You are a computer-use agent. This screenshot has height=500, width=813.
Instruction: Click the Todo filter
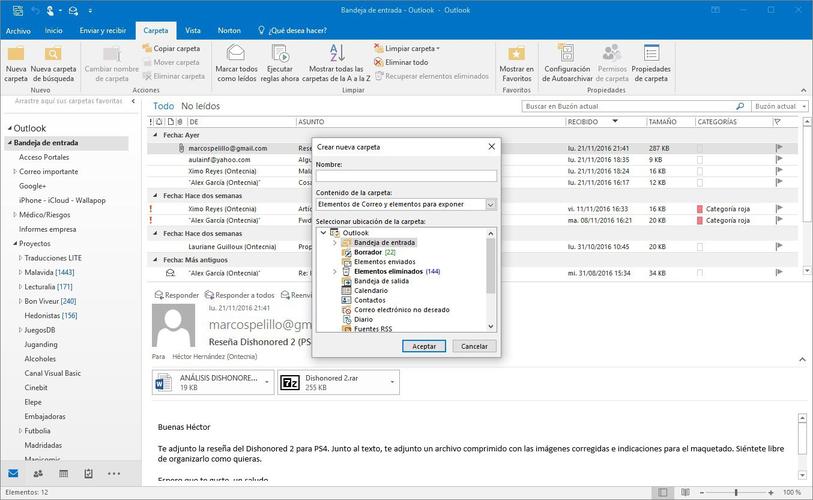pyautogui.click(x=163, y=106)
